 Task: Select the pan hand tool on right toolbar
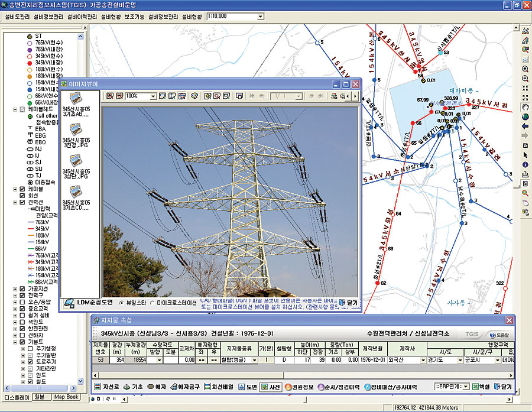(525, 107)
